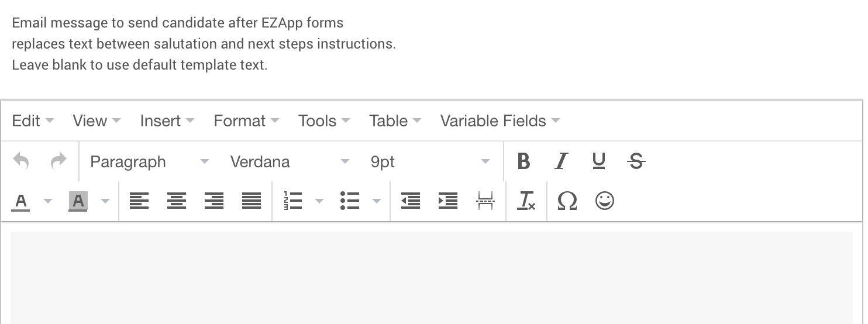
Task: Click the Undo arrow icon
Action: (21, 161)
